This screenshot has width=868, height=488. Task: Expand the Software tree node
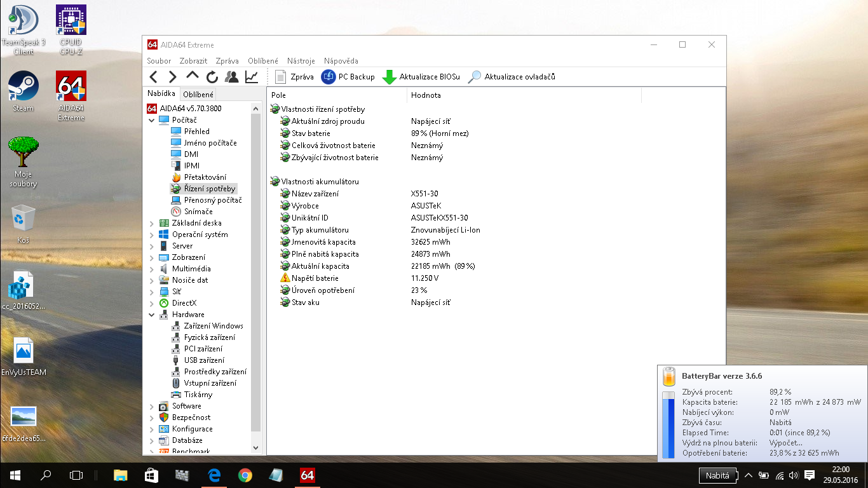152,406
